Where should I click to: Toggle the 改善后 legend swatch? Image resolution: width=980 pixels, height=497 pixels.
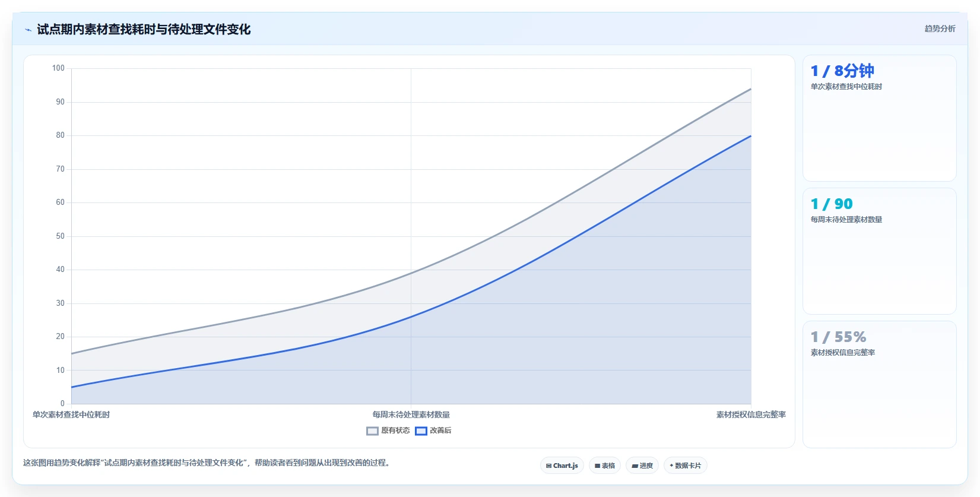pos(421,431)
